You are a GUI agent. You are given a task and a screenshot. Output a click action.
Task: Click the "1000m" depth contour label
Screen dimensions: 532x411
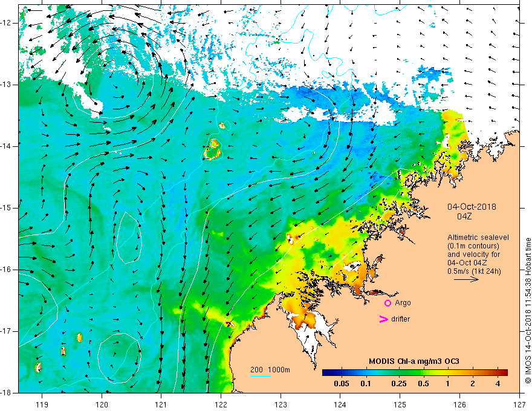tap(279, 370)
